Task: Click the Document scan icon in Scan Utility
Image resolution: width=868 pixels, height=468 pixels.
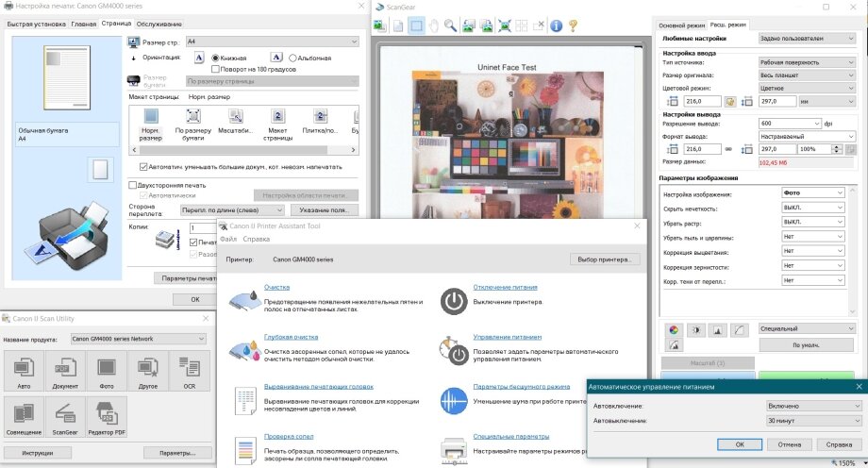Action: pyautogui.click(x=65, y=371)
